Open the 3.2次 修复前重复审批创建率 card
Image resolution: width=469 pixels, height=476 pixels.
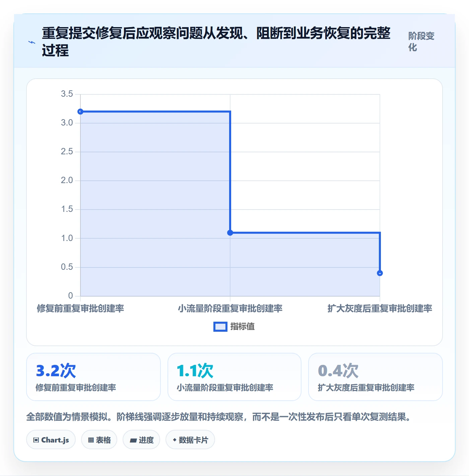(x=93, y=377)
